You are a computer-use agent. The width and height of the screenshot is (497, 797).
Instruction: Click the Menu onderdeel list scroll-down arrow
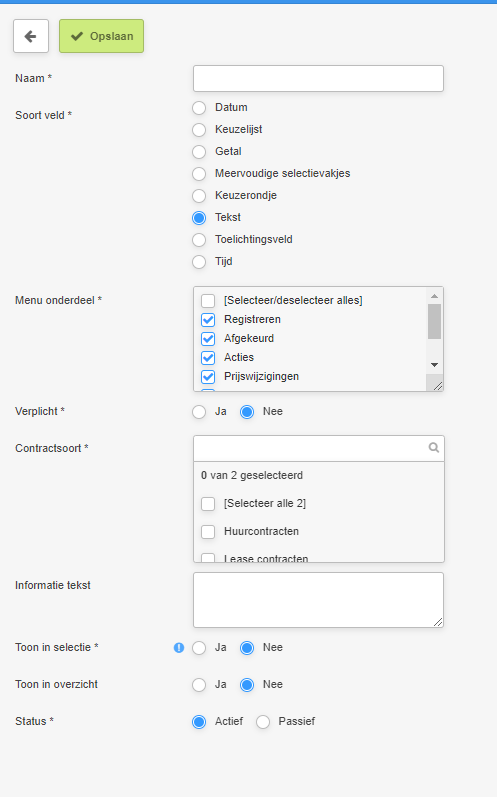pyautogui.click(x=434, y=364)
